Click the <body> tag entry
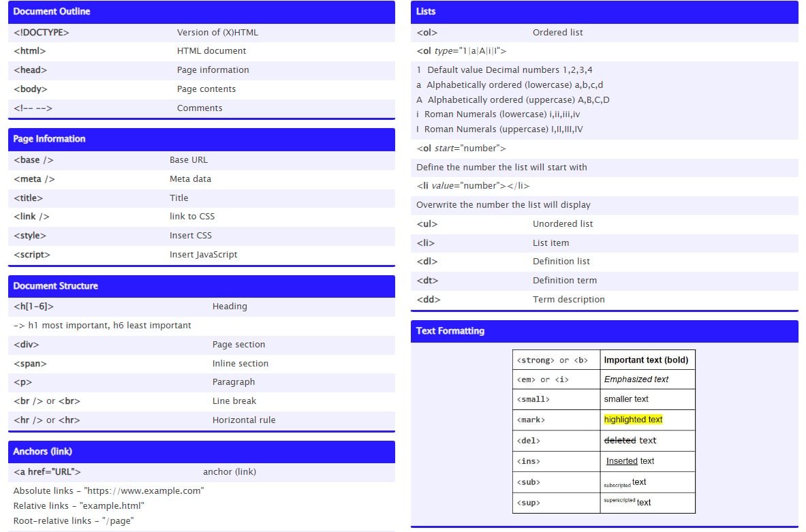The height and width of the screenshot is (532, 806). 31,89
